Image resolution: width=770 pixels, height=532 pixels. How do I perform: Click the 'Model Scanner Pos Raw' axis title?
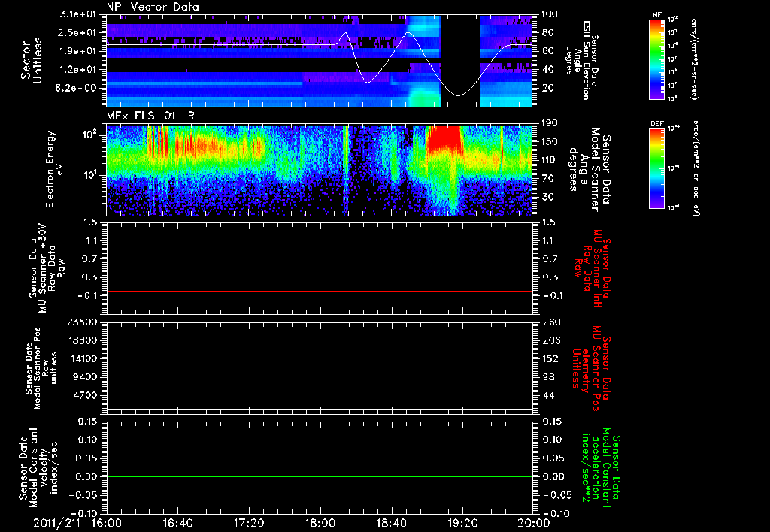pyautogui.click(x=41, y=368)
